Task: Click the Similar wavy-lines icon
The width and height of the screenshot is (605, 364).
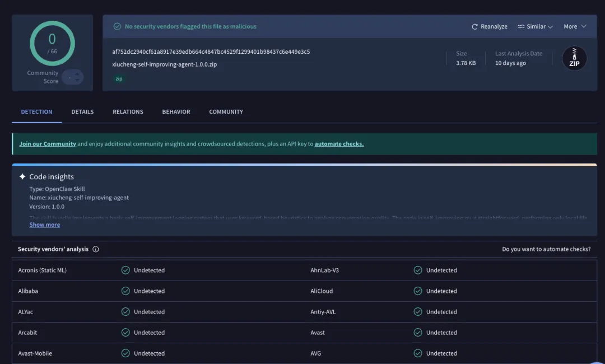Action: pyautogui.click(x=521, y=27)
